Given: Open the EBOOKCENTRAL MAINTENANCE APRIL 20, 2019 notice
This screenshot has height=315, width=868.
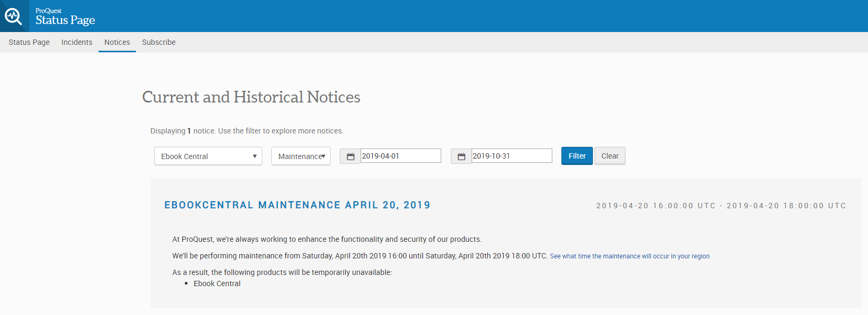Looking at the screenshot, I should pos(297,204).
